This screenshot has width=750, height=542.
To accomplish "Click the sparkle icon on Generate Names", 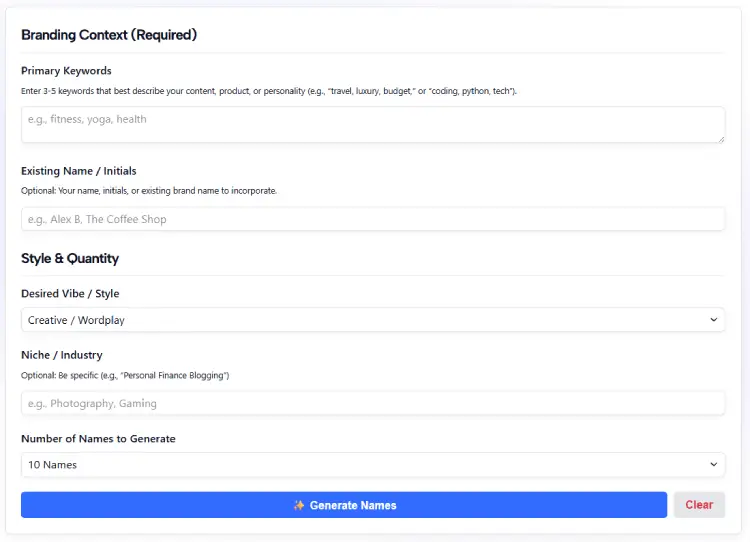I will [x=299, y=505].
